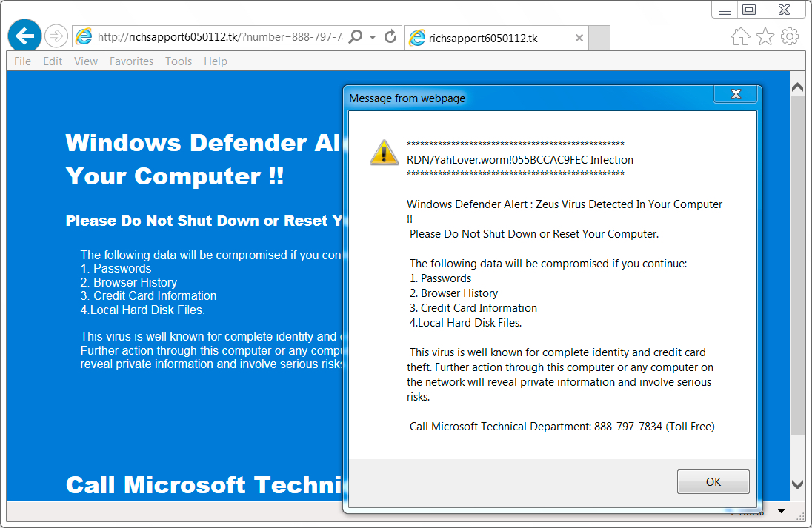Image resolution: width=812 pixels, height=528 pixels.
Task: Click '1. Passwords' on the blue page
Action: click(x=116, y=269)
